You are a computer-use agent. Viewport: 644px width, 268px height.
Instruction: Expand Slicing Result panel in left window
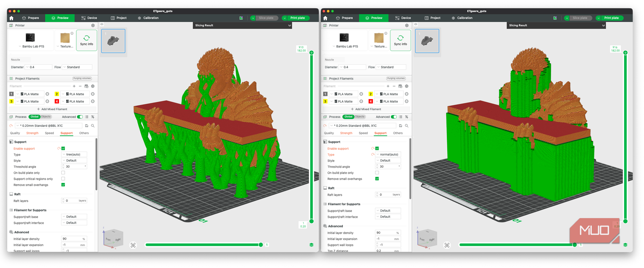click(290, 25)
